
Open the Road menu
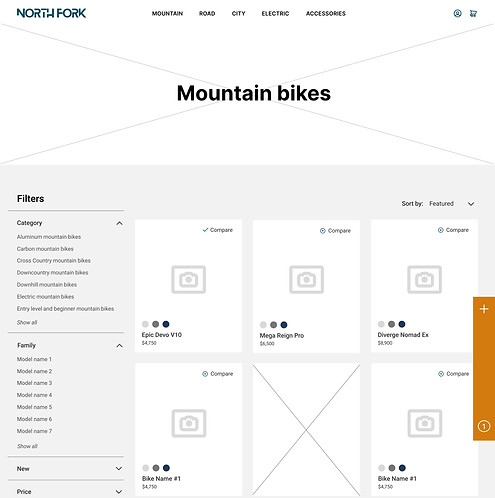coord(207,14)
